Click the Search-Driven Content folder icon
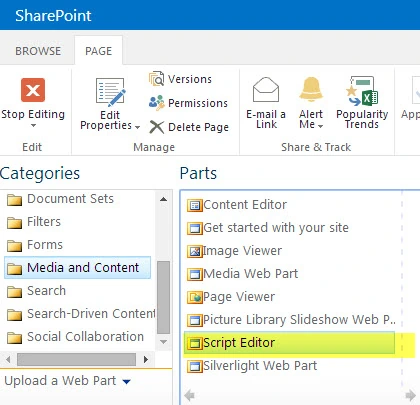This screenshot has width=420, height=405. (x=14, y=315)
